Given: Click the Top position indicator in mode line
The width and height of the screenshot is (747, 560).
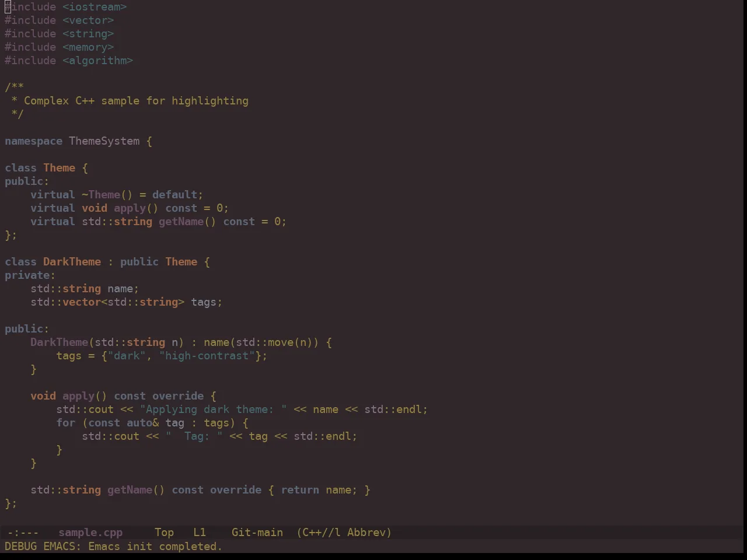Looking at the screenshot, I should 165,533.
